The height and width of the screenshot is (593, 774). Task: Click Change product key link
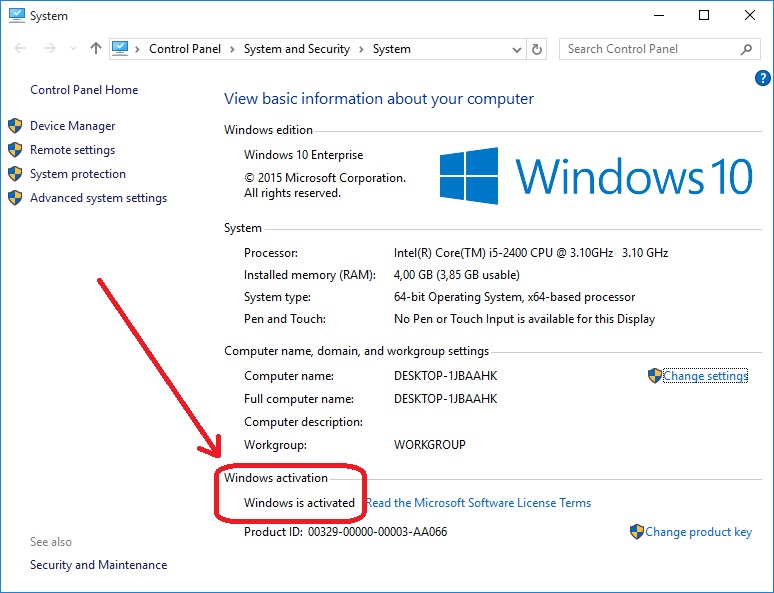[x=698, y=532]
